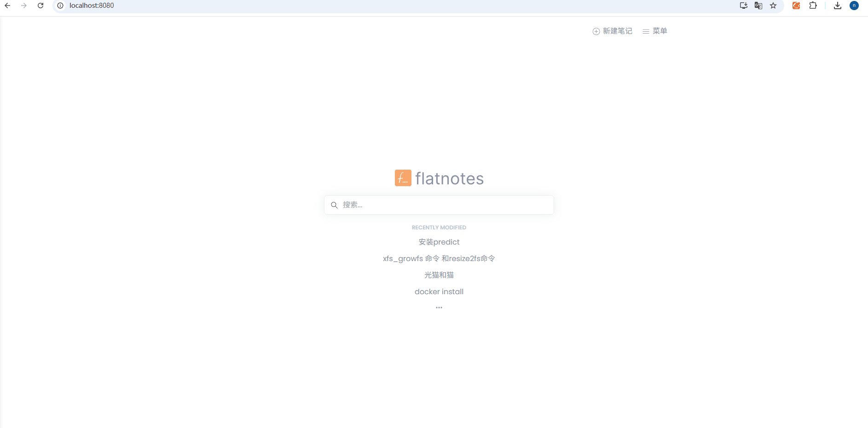Open the browser downloads icon
The width and height of the screenshot is (868, 428).
838,6
